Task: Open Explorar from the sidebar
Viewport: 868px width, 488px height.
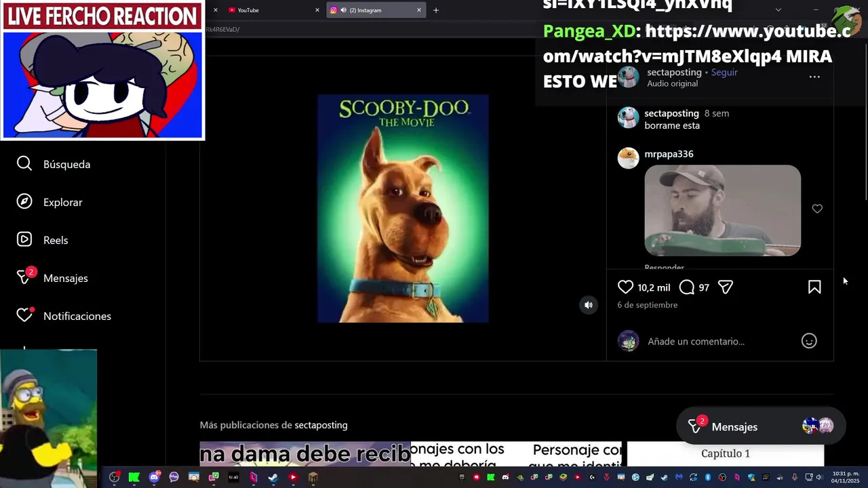Action: (50, 202)
